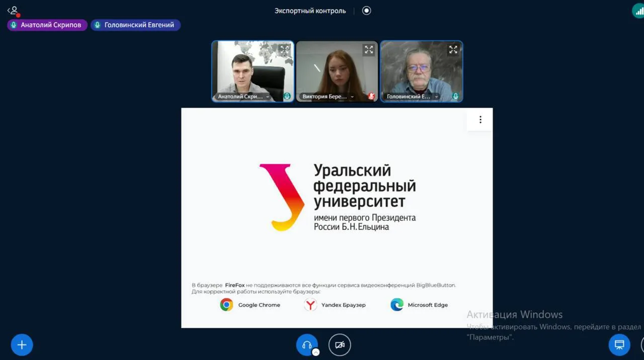Fullscreen Анатолий Скрипов's webcam

[x=285, y=49]
